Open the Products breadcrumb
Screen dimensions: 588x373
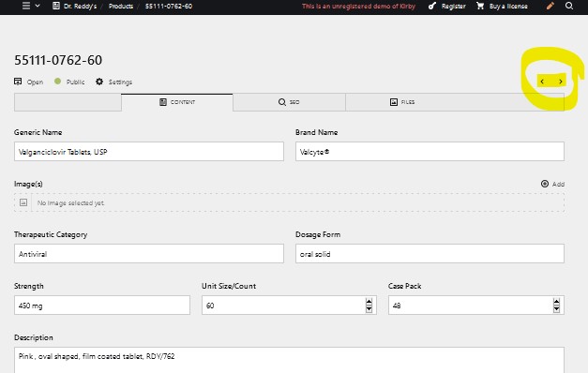coord(121,6)
